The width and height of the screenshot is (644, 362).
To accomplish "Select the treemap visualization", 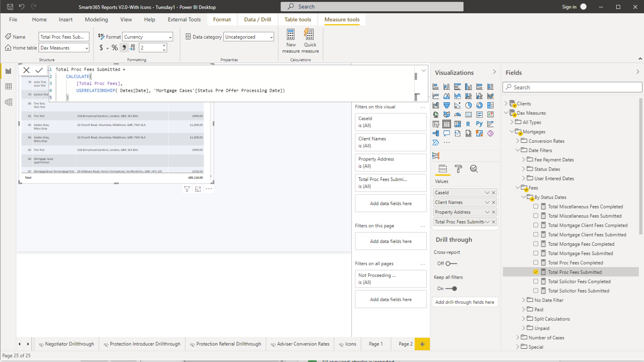I will coord(490,105).
